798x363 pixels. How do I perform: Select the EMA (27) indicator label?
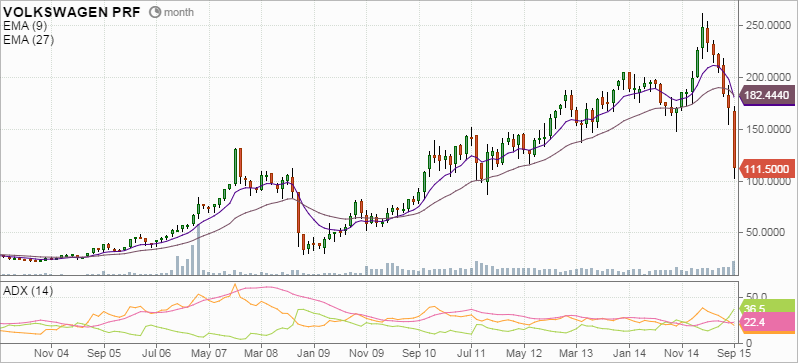pos(28,40)
